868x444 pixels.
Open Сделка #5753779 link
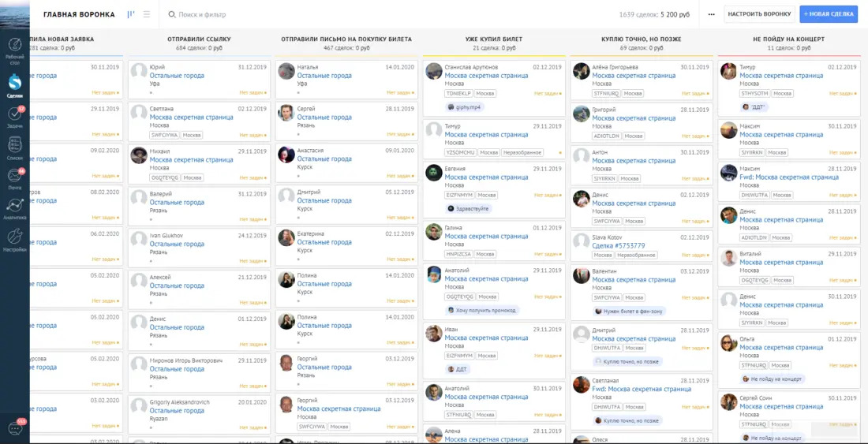pyautogui.click(x=619, y=245)
